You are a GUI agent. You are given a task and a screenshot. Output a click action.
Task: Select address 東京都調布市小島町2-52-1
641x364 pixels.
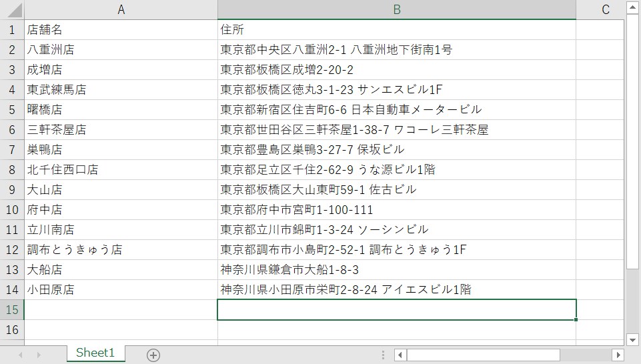(x=396, y=250)
